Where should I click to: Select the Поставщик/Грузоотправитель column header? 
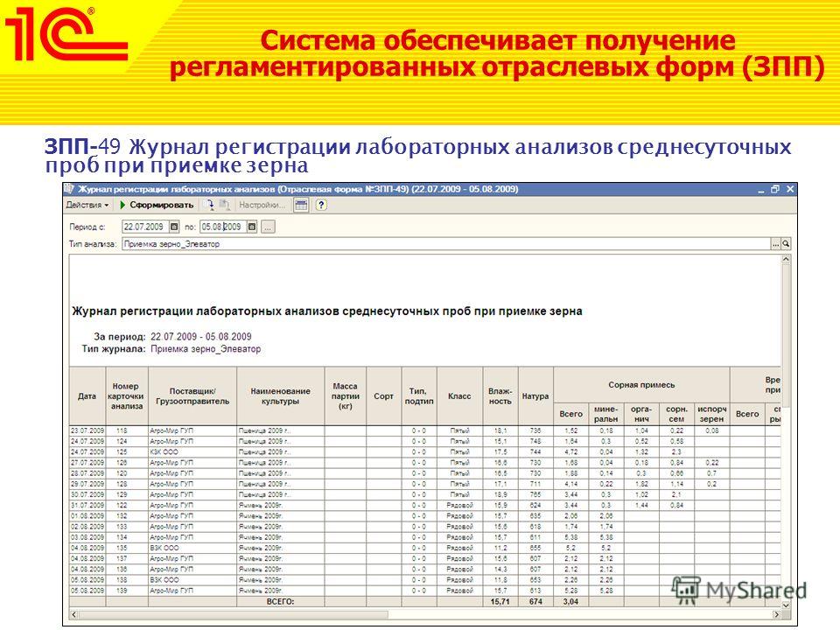click(x=192, y=396)
